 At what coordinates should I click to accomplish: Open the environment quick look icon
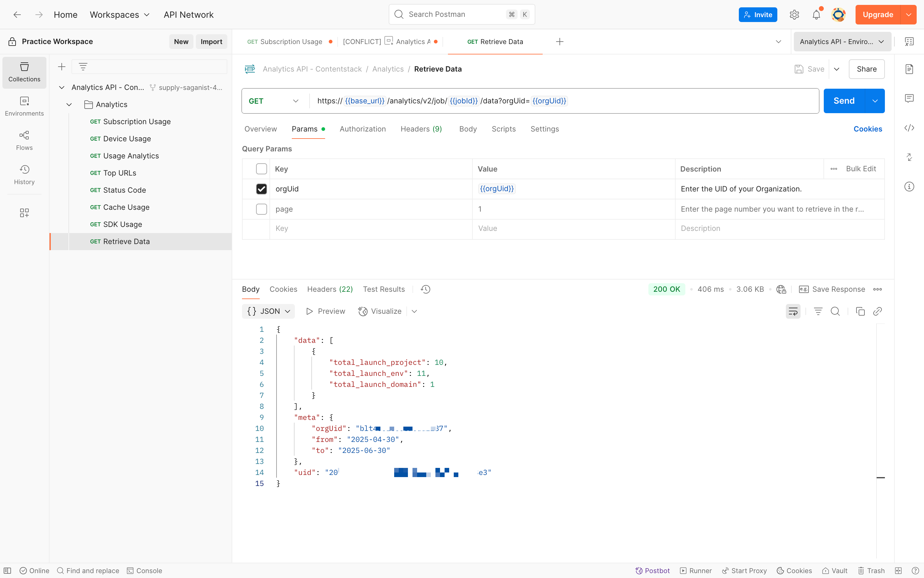tap(909, 42)
